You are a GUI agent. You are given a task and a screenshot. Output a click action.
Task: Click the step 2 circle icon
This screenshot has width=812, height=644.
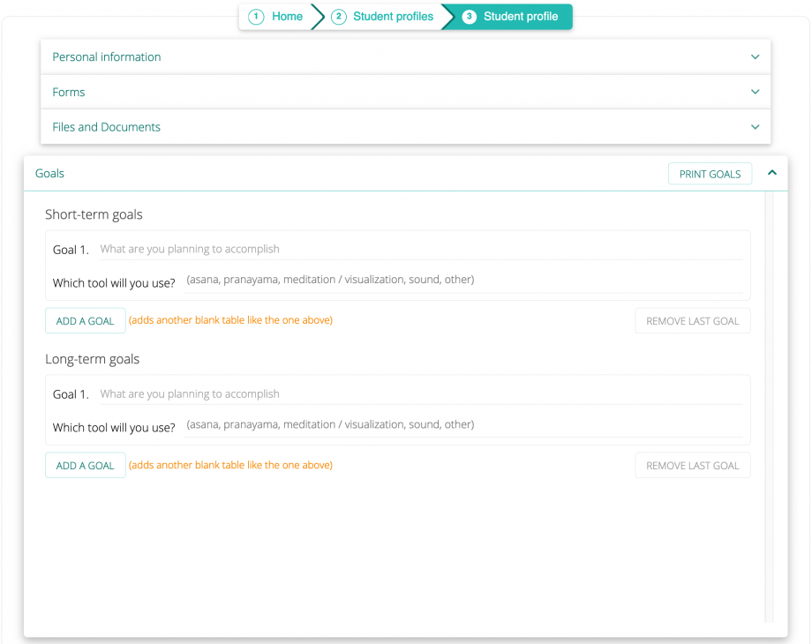[x=338, y=16]
